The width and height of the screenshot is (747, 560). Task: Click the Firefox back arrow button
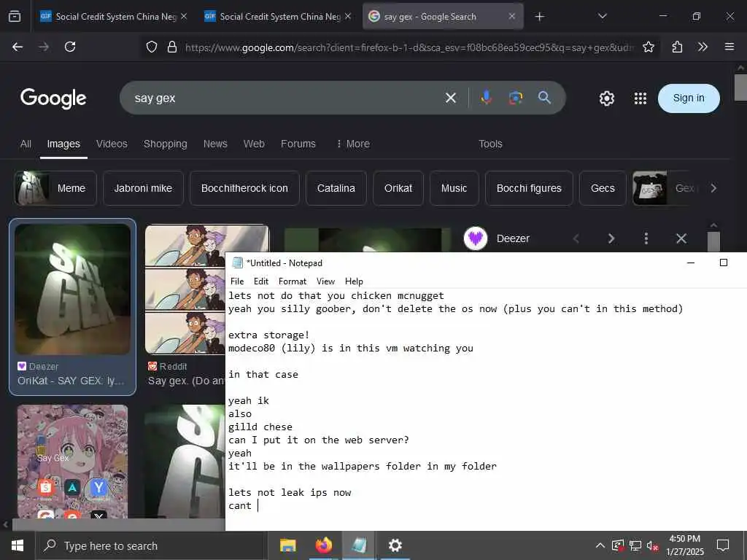(x=18, y=47)
